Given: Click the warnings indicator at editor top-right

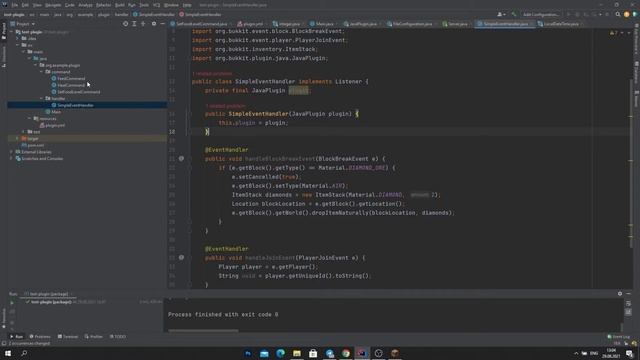Looking at the screenshot, I should pyautogui.click(x=614, y=33).
